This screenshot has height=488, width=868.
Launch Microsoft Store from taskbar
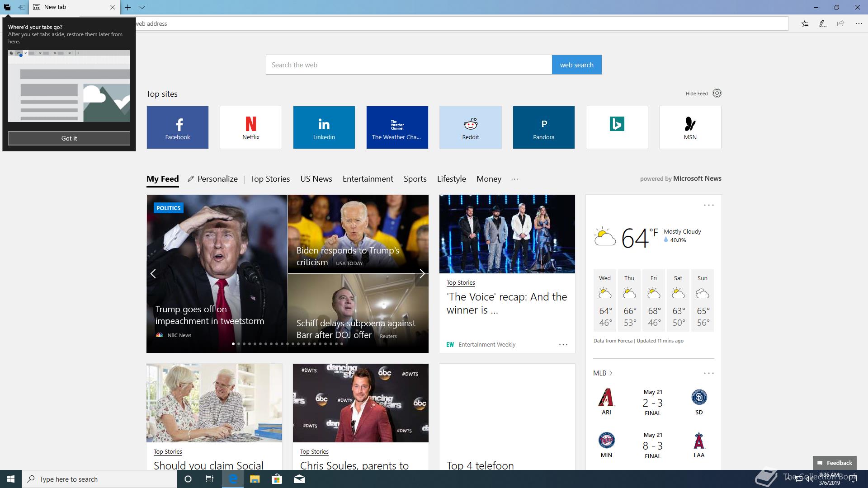click(x=277, y=479)
